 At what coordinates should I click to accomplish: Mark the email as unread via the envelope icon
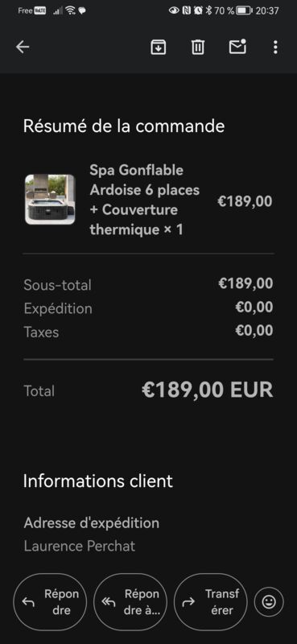tap(237, 47)
